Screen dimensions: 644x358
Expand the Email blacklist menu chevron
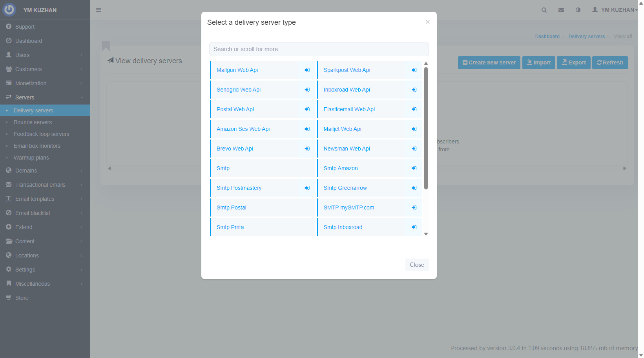tap(82, 213)
